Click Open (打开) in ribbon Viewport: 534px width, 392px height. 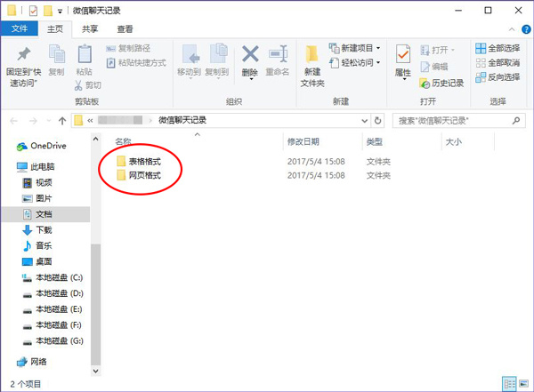(x=437, y=50)
